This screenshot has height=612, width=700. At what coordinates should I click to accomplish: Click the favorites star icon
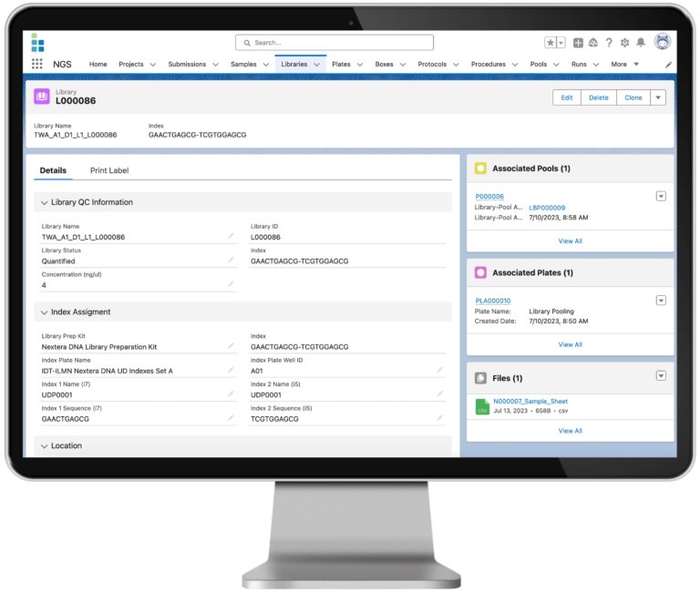click(x=551, y=43)
